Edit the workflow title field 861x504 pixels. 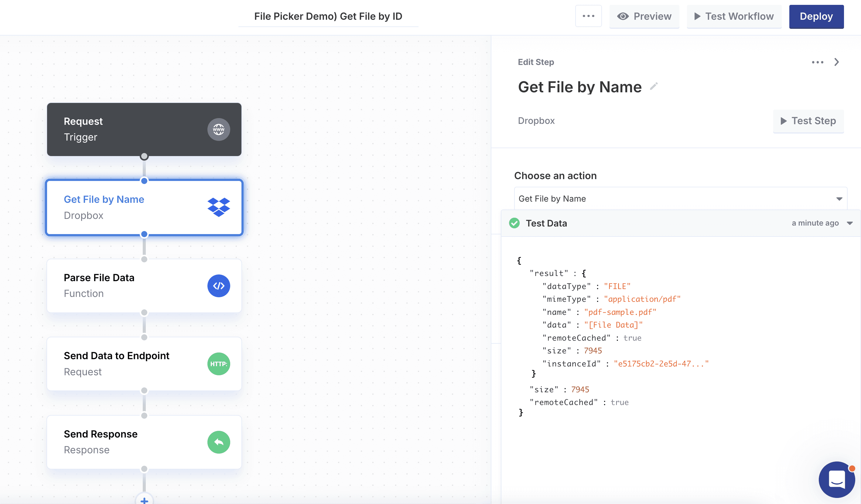328,16
